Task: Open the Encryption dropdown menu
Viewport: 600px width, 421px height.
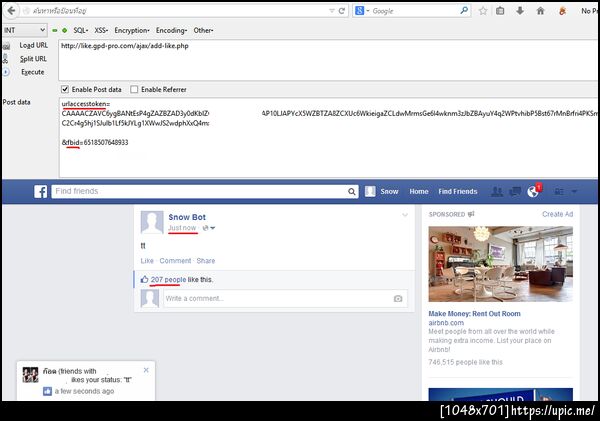Action: (132, 30)
